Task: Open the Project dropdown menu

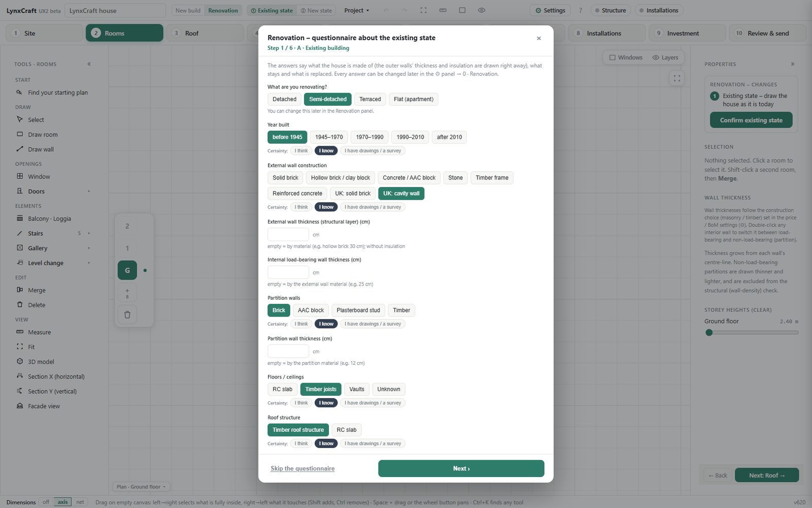Action: tap(357, 10)
